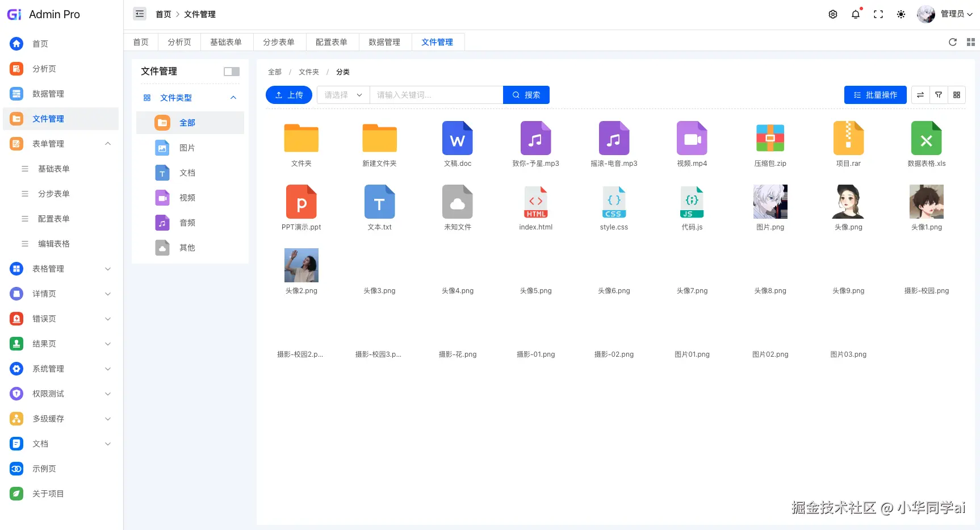Expand the 错误页 sidebar menu

pyautogui.click(x=61, y=319)
